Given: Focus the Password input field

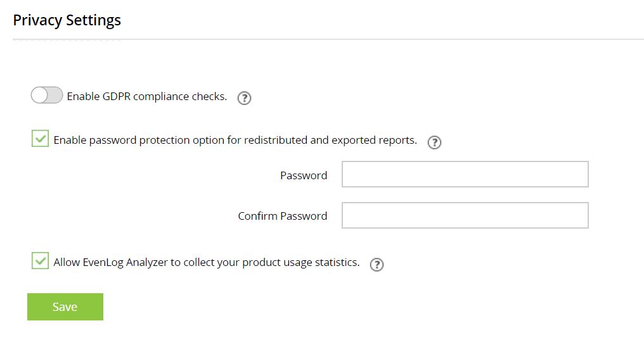Looking at the screenshot, I should (x=465, y=174).
